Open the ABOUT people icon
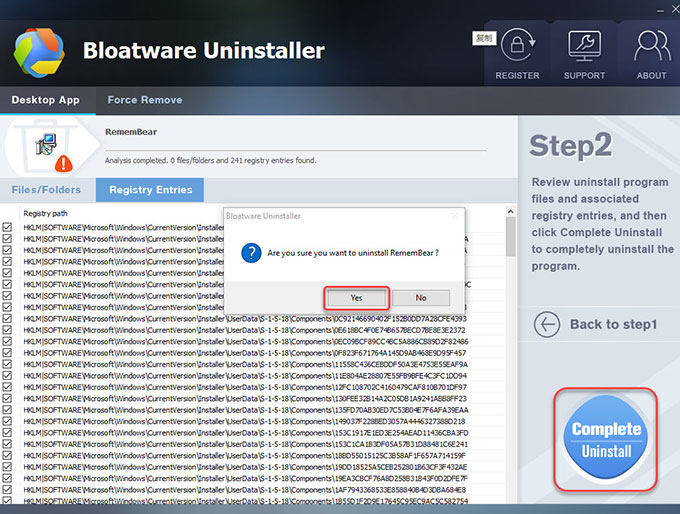Screen dimensions: 680x514 coord(652,46)
